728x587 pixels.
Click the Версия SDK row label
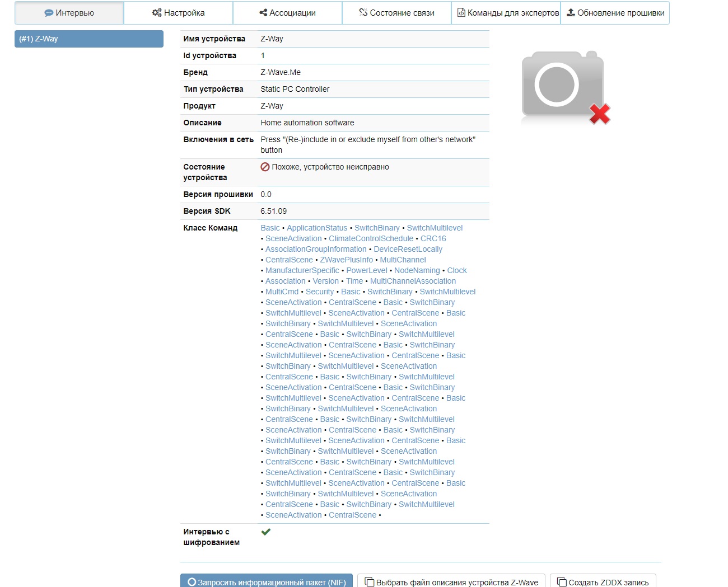click(x=207, y=211)
